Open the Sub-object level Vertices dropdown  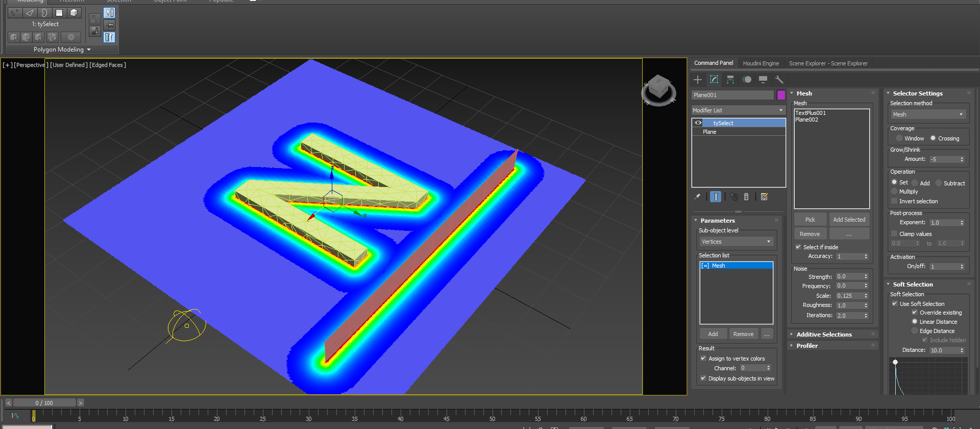736,242
